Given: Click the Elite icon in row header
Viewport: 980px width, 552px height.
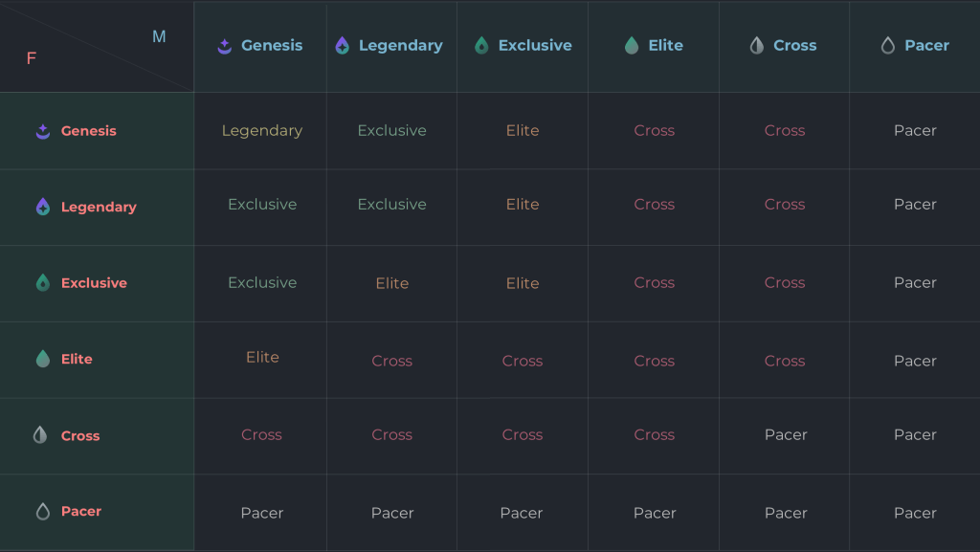Looking at the screenshot, I should click(42, 359).
